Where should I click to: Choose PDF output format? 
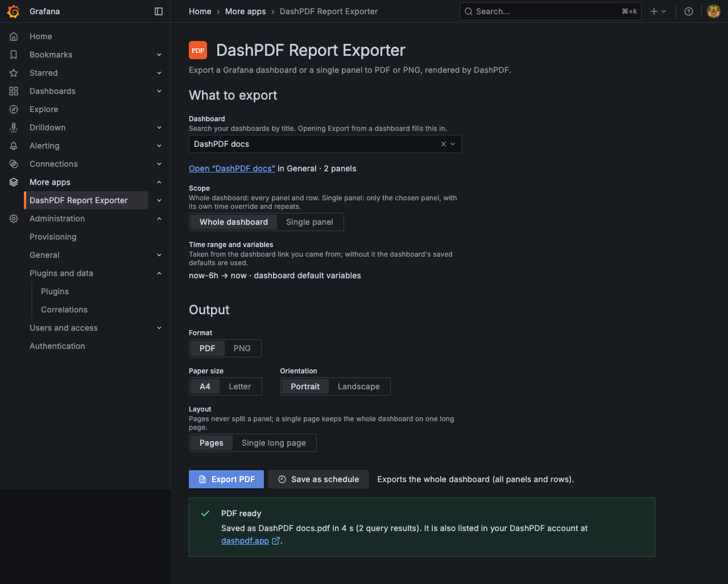[208, 348]
